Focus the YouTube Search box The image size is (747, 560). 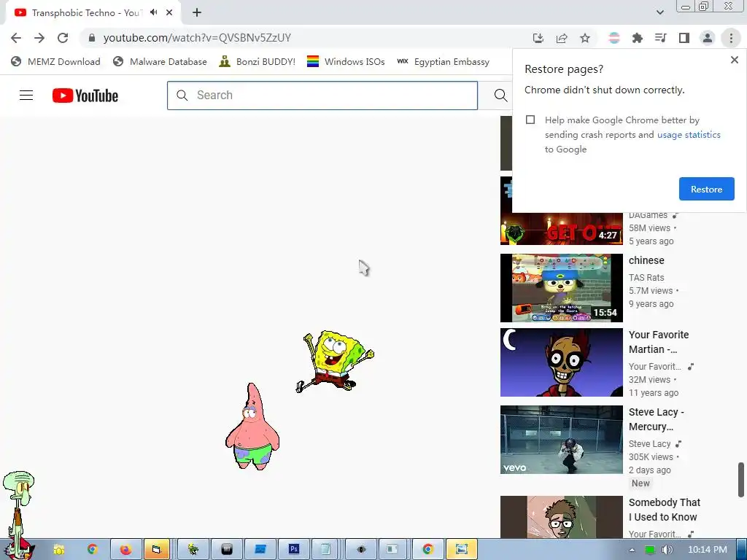[322, 96]
